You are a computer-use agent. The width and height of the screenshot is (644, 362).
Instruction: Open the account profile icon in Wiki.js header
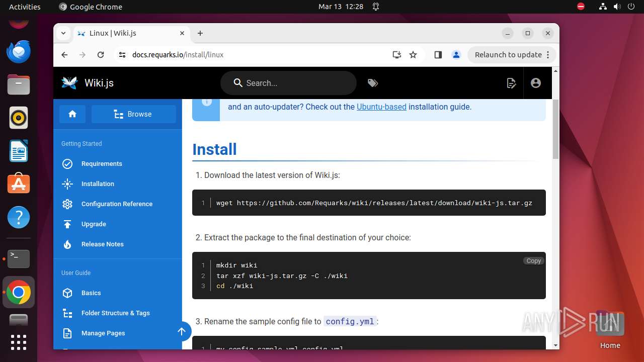coord(536,83)
